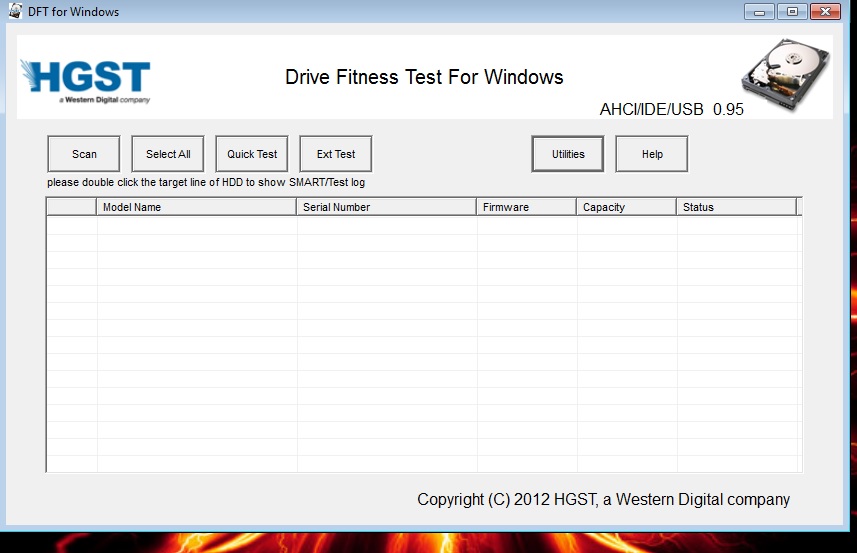Click the Capacity column header
The width and height of the screenshot is (857, 553).
pos(626,207)
